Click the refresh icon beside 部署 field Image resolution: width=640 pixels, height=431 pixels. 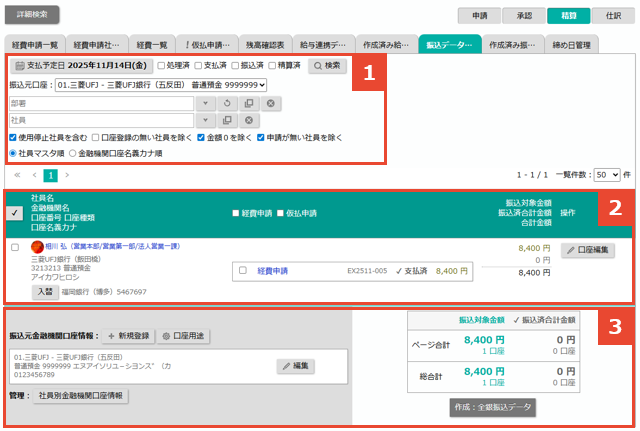227,103
